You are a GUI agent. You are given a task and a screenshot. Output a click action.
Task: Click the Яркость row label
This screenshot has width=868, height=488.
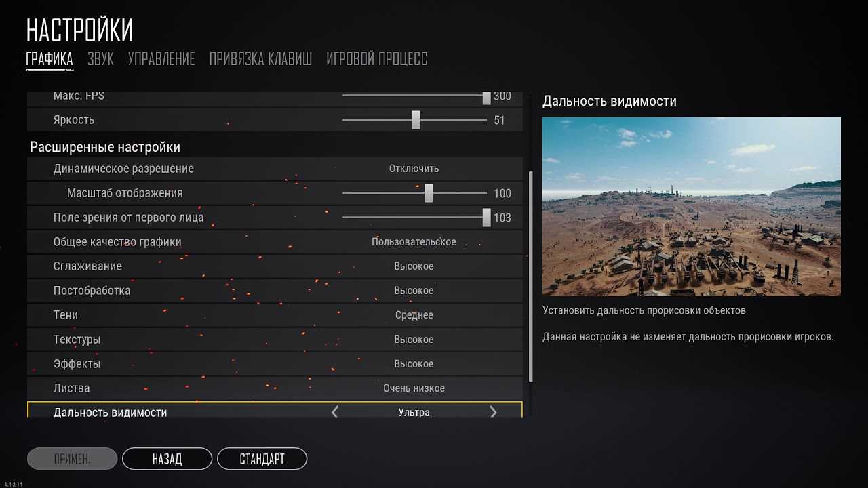coord(73,120)
